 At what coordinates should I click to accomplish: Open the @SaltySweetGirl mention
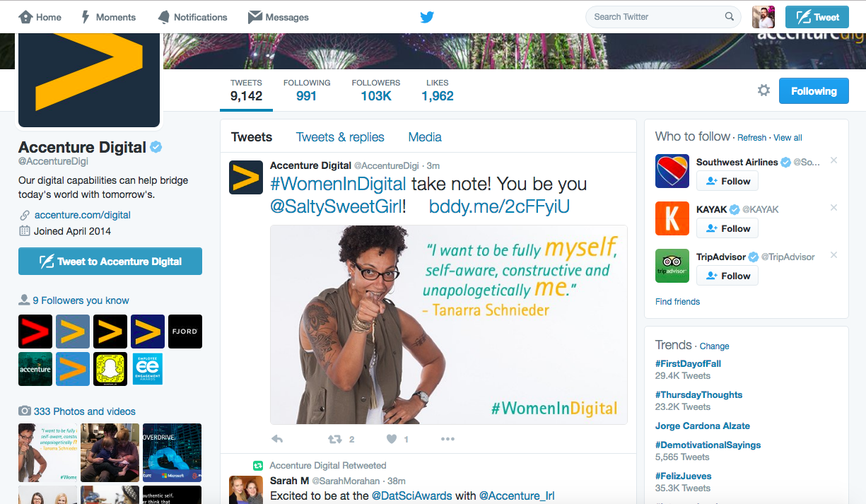pos(336,206)
